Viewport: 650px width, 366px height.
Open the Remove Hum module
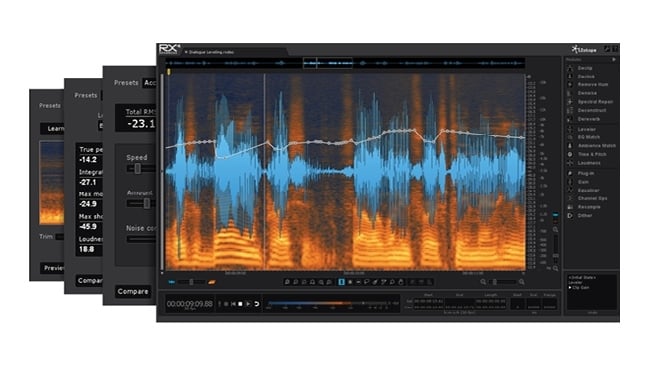pos(592,85)
